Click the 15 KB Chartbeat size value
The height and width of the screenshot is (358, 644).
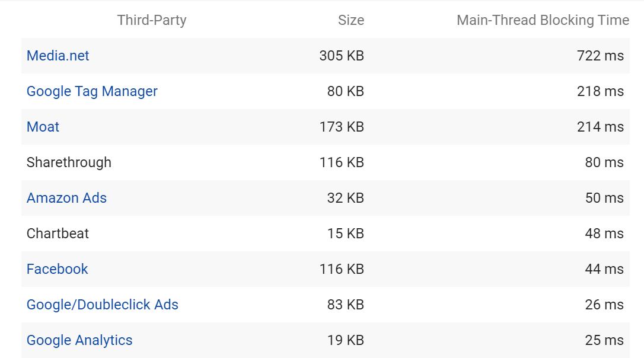tap(345, 234)
